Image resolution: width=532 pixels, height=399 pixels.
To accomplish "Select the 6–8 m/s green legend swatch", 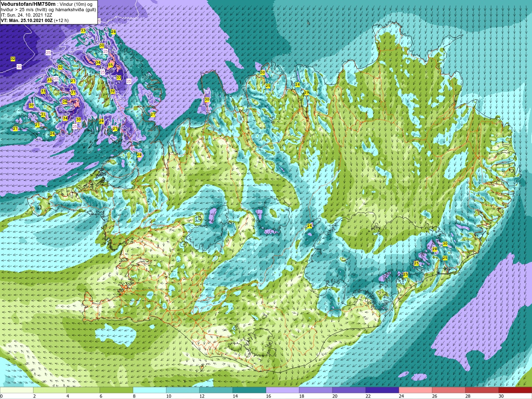I will [116, 390].
